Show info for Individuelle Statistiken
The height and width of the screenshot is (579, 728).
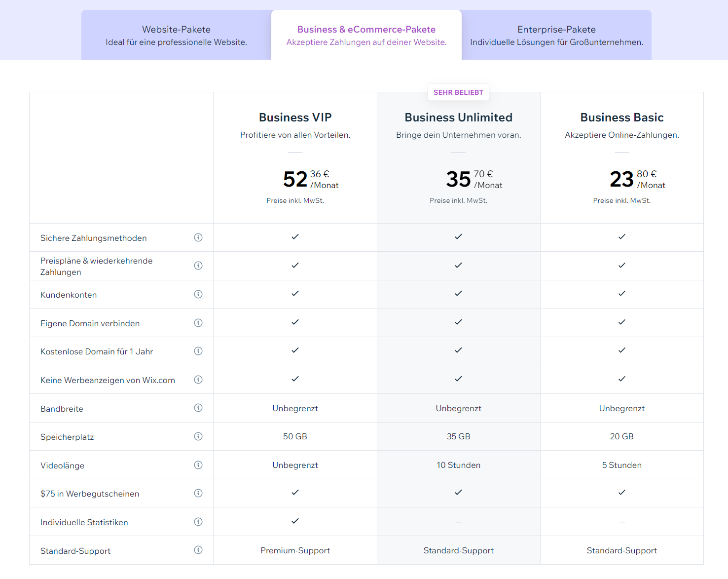(x=198, y=522)
